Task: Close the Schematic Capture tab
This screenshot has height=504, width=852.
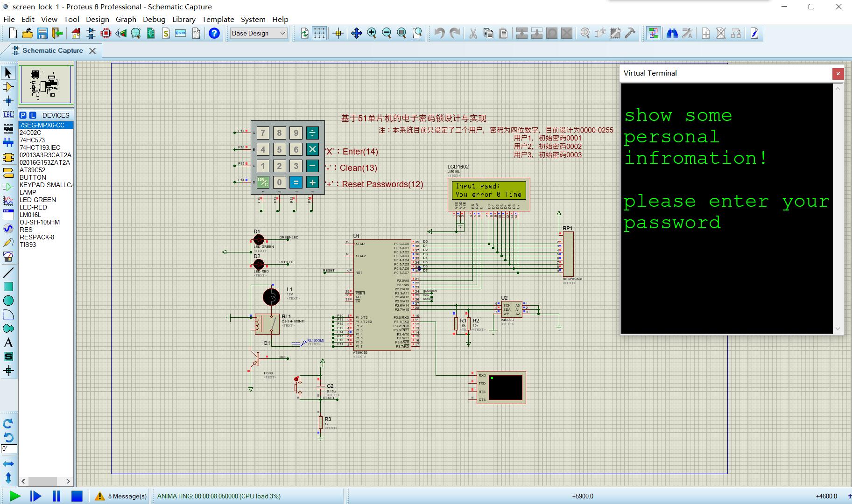Action: click(x=92, y=51)
